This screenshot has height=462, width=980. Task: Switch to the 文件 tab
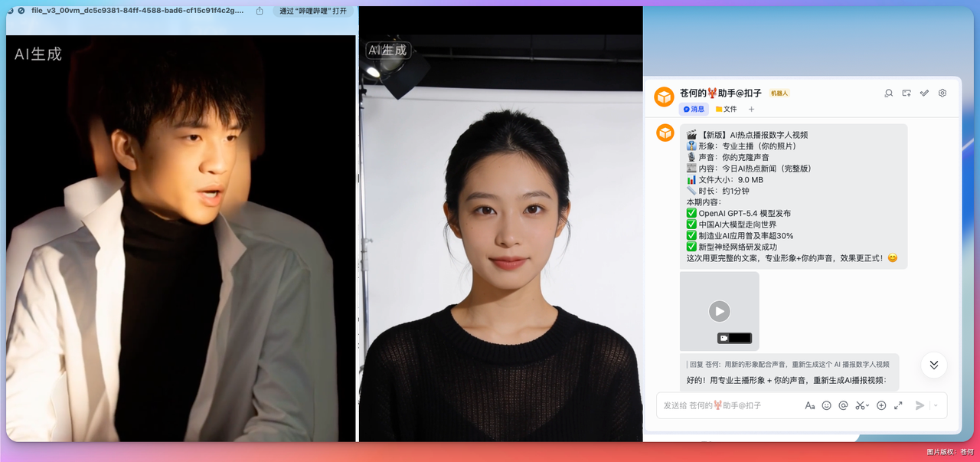pos(727,110)
